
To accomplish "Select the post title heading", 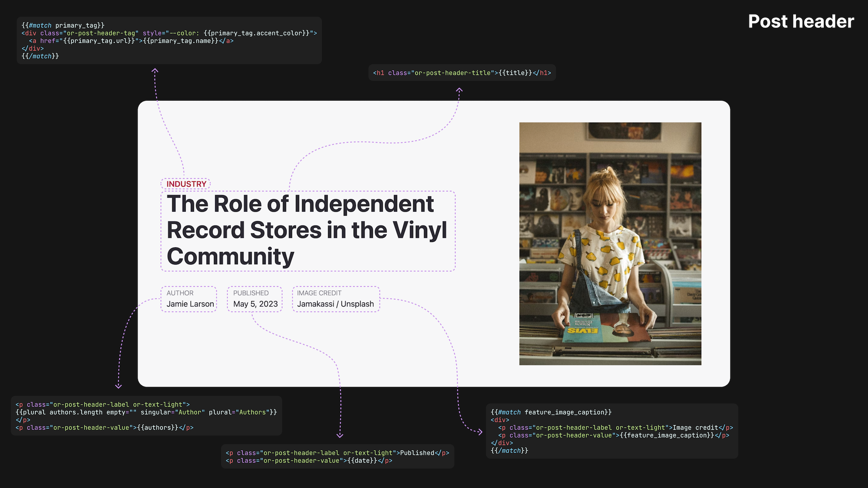I will click(307, 230).
